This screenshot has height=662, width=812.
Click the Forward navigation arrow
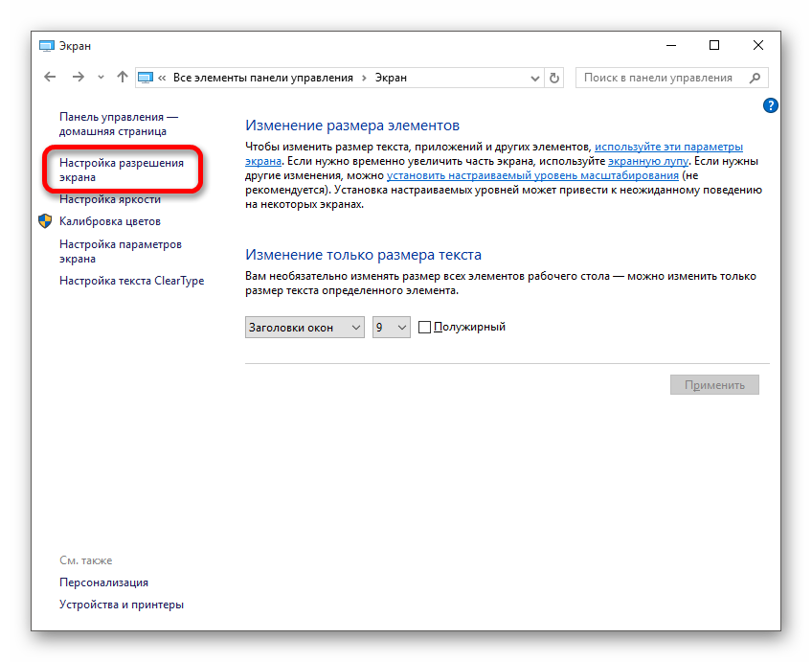coord(79,78)
